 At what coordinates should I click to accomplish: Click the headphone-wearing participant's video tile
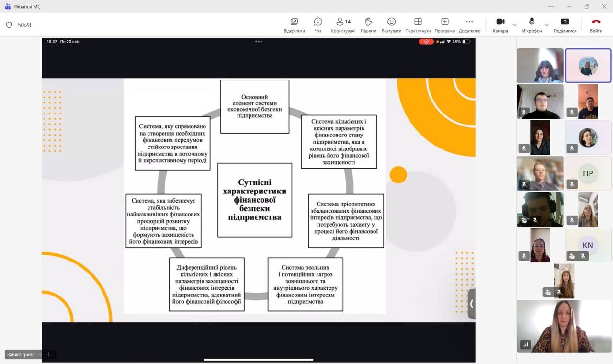(540, 209)
